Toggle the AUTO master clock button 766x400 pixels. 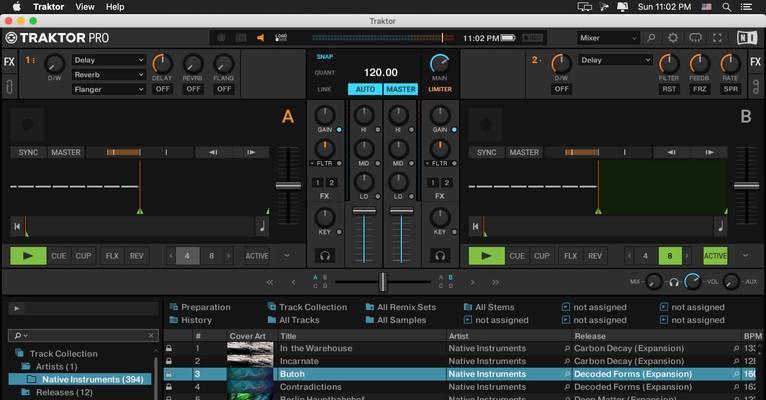(x=365, y=89)
